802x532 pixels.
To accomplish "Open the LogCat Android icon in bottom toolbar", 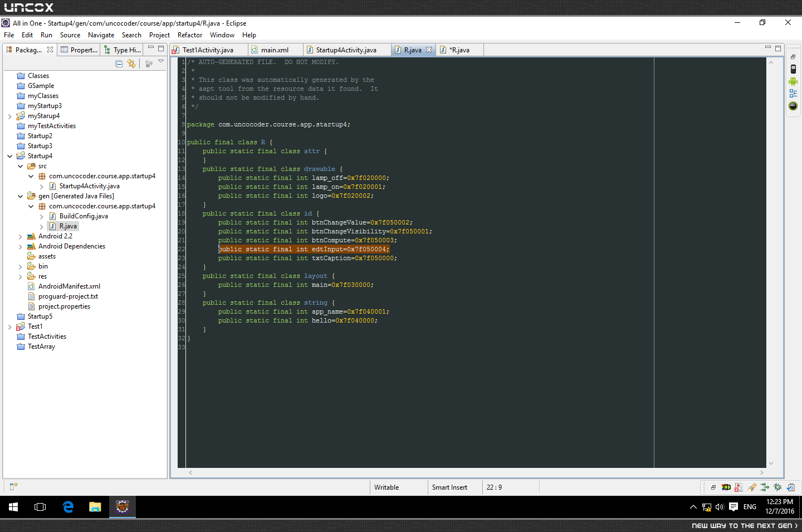I will (726, 487).
